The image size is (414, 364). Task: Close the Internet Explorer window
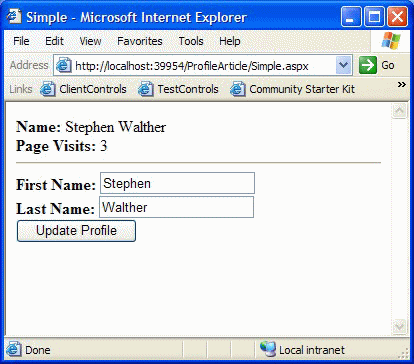397,17
